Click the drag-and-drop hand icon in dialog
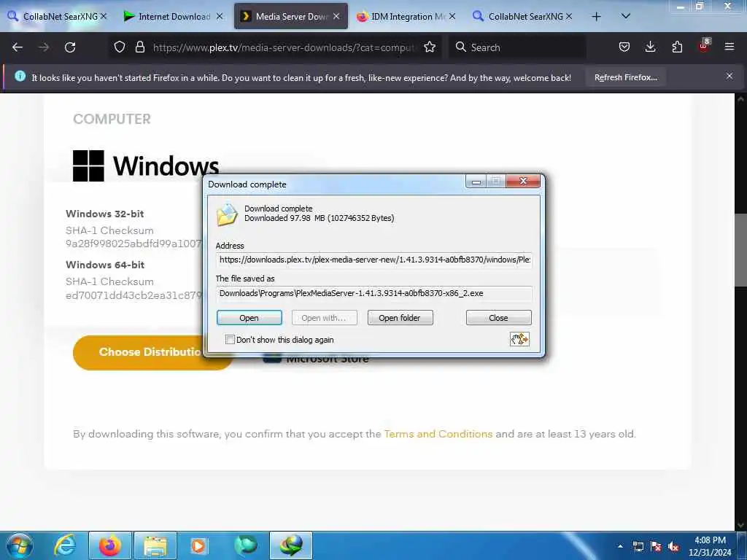 (519, 339)
